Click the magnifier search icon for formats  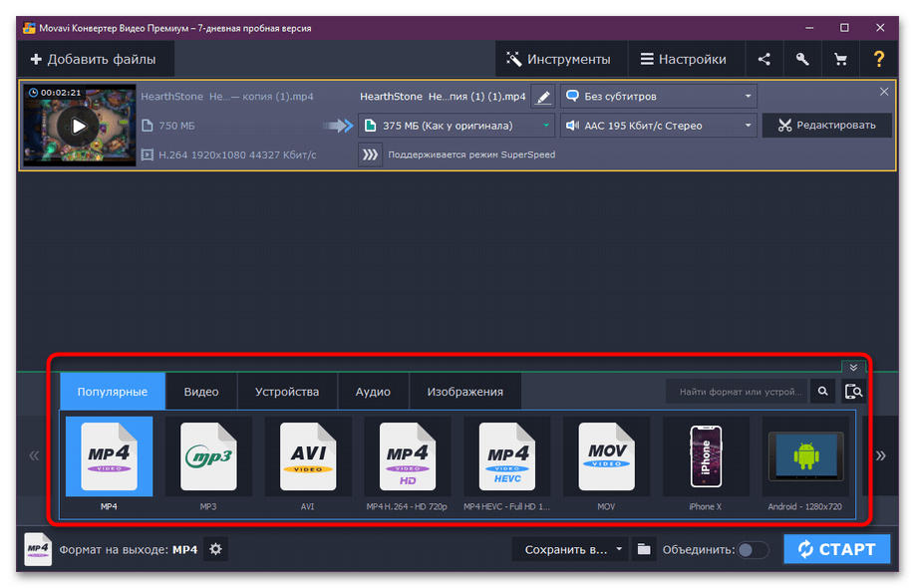822,392
